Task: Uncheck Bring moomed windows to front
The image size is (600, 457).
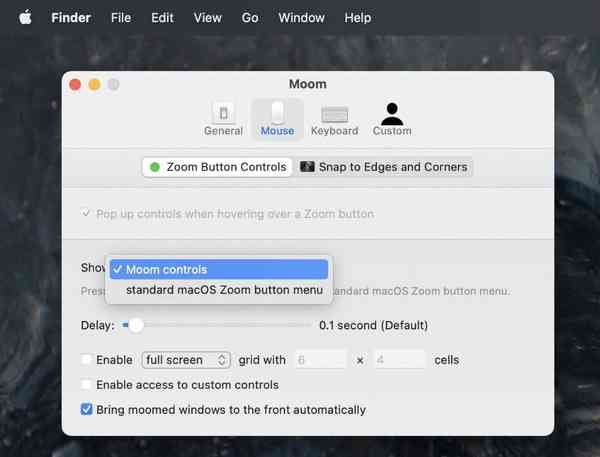Action: point(86,409)
